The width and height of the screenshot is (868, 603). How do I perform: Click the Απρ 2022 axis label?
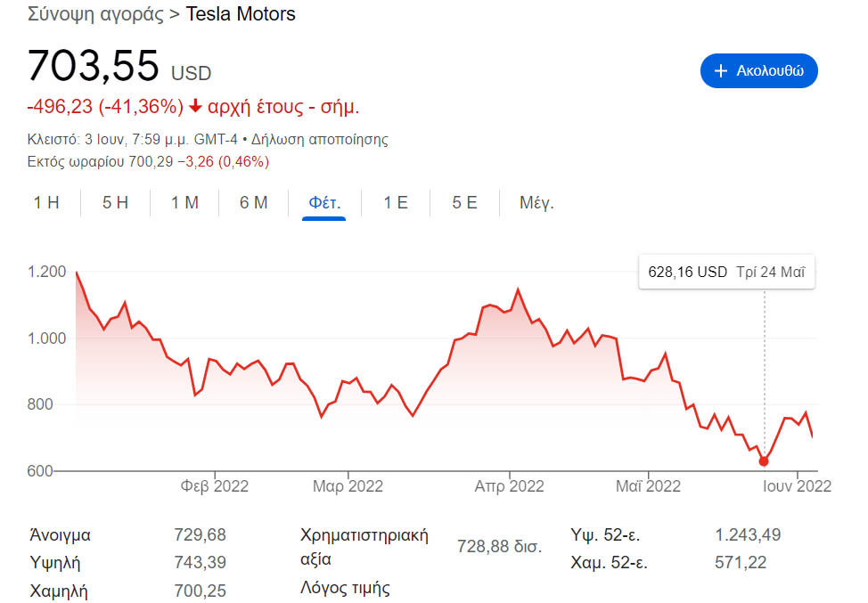point(509,486)
